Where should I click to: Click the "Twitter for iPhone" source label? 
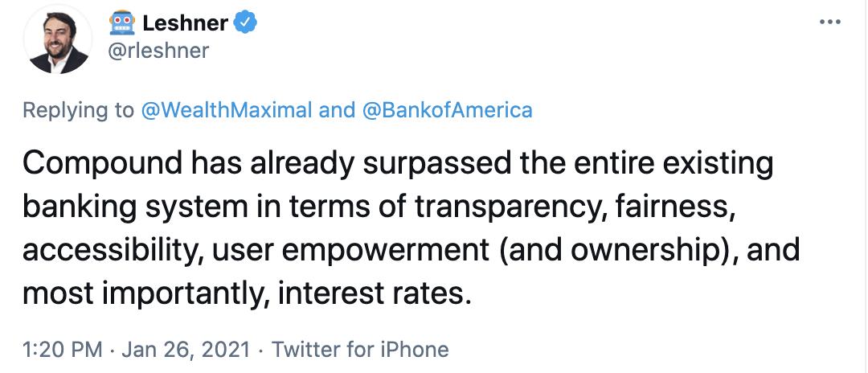pos(359,350)
